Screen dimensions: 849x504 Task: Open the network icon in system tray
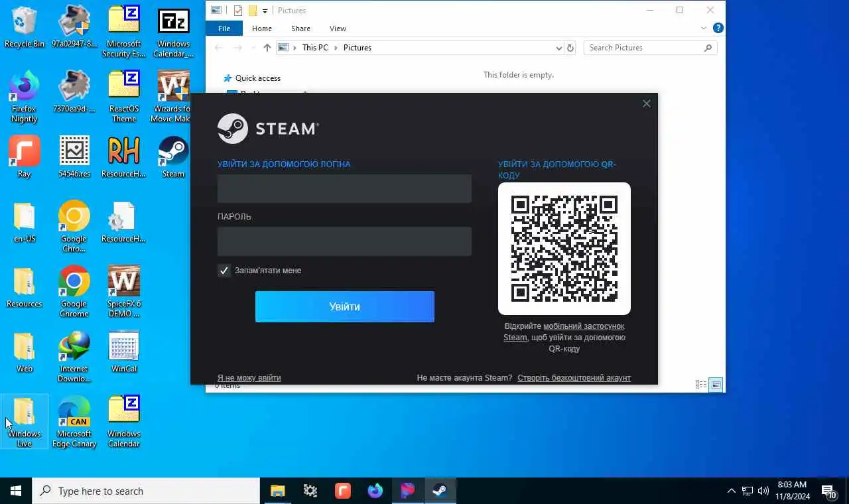[x=748, y=491]
